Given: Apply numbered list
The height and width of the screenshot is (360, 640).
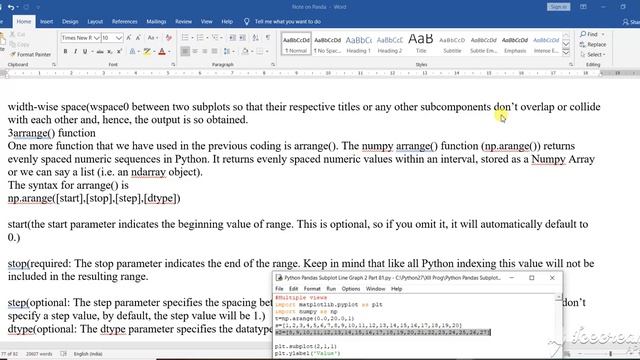Looking at the screenshot, I should coord(200,38).
